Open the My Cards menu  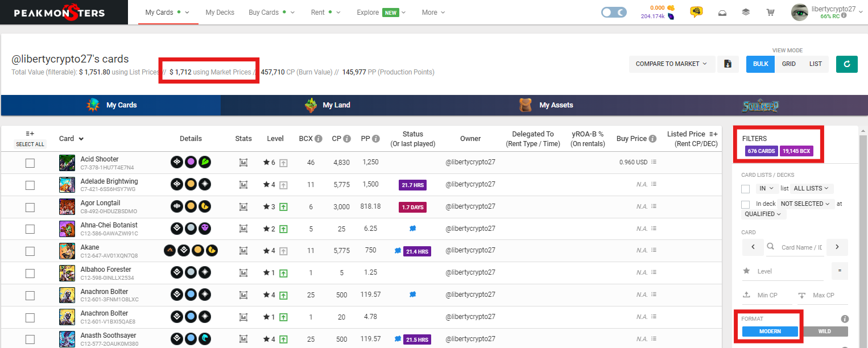click(x=167, y=12)
